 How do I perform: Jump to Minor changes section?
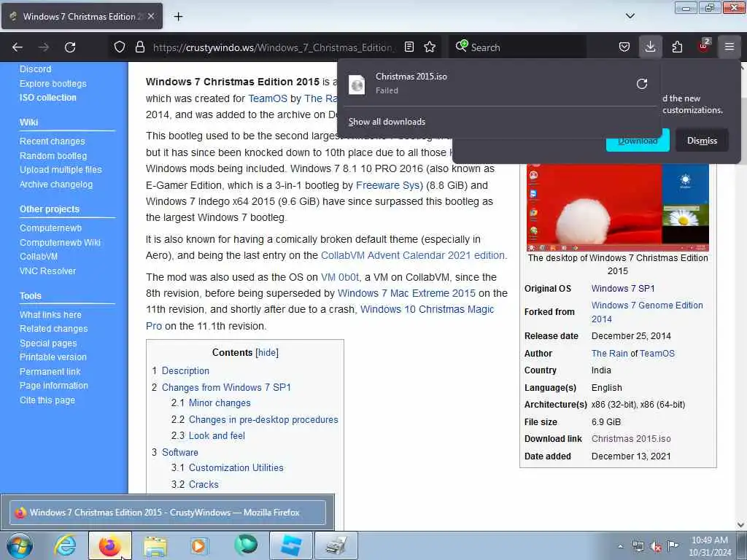(x=220, y=403)
